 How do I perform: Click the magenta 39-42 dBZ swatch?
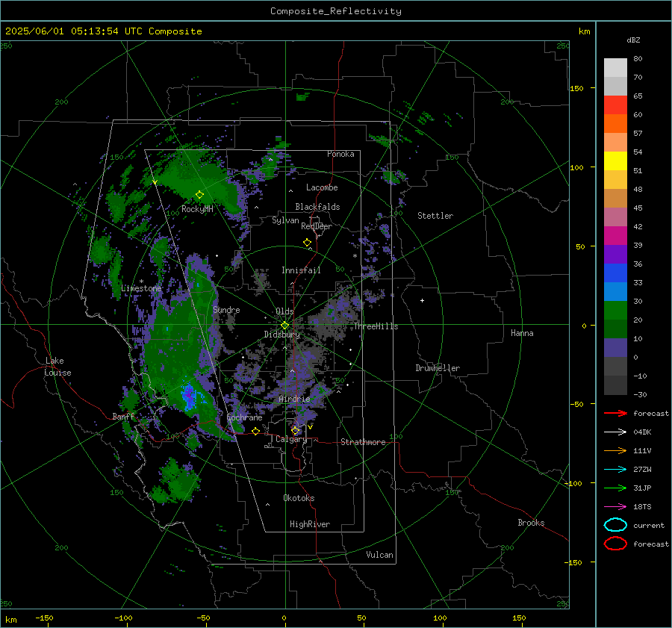pos(615,236)
